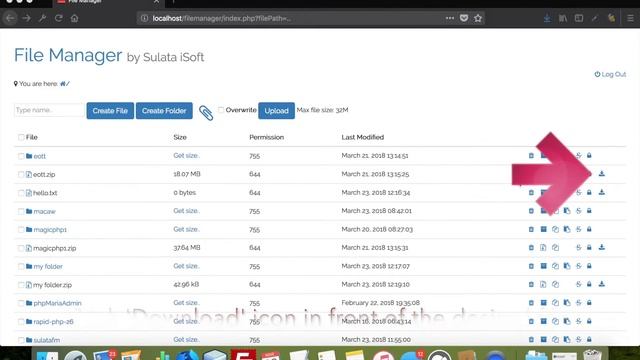This screenshot has width=640, height=360.
Task: Copy the rapid-php-z6 folder
Action: 555,321
